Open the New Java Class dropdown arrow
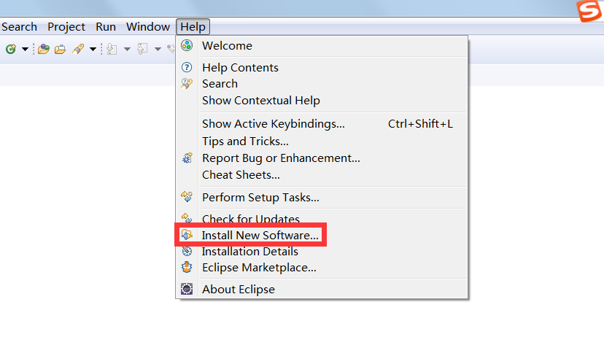The width and height of the screenshot is (604, 364). tap(25, 50)
